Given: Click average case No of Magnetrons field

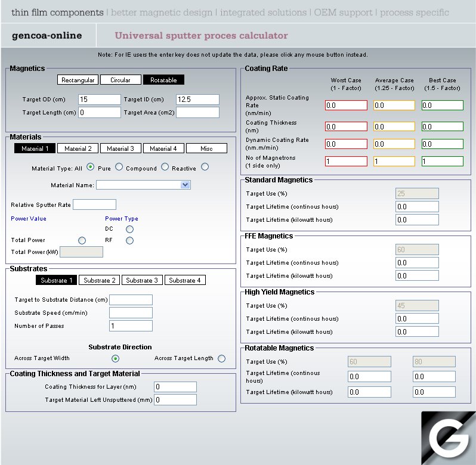Looking at the screenshot, I should (x=394, y=161).
